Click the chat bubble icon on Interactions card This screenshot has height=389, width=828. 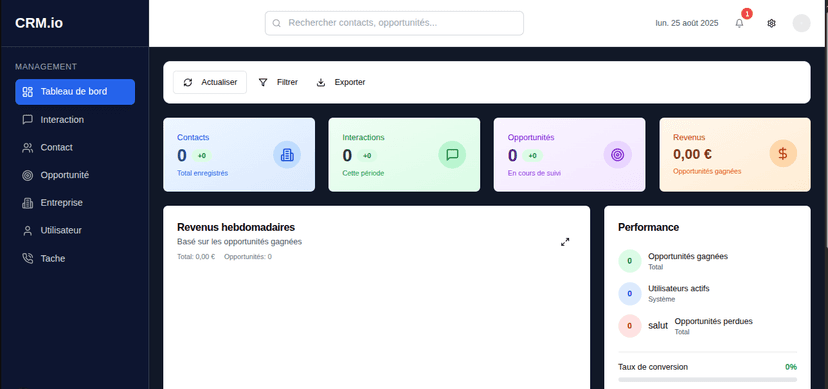(452, 155)
